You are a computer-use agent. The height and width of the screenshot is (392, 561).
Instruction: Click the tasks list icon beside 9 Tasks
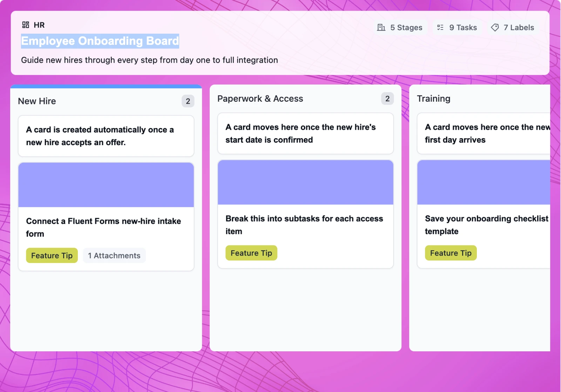point(440,27)
